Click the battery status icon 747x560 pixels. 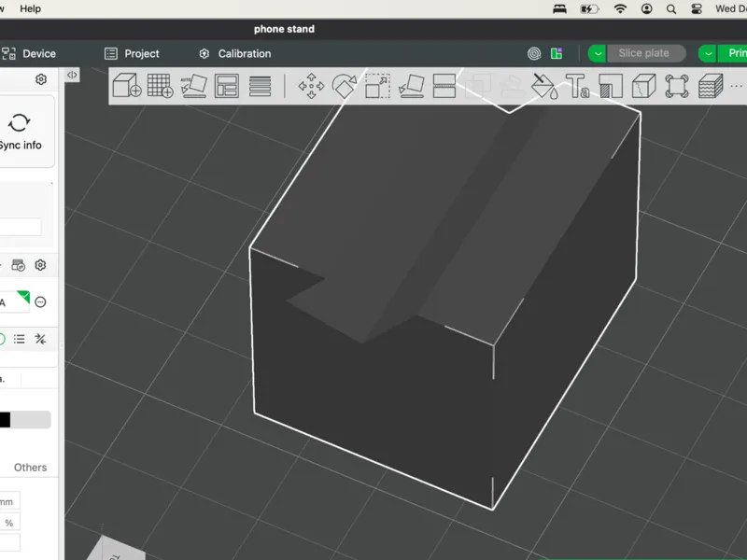tap(589, 8)
